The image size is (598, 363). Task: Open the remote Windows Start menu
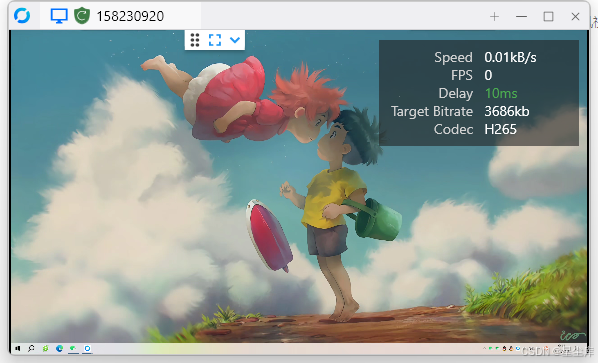18,349
